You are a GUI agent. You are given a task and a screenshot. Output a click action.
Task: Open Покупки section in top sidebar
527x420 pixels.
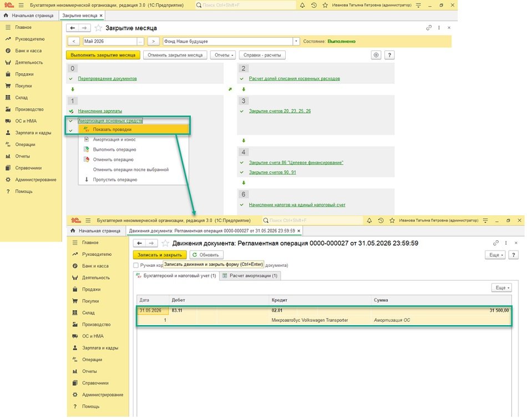coord(23,86)
